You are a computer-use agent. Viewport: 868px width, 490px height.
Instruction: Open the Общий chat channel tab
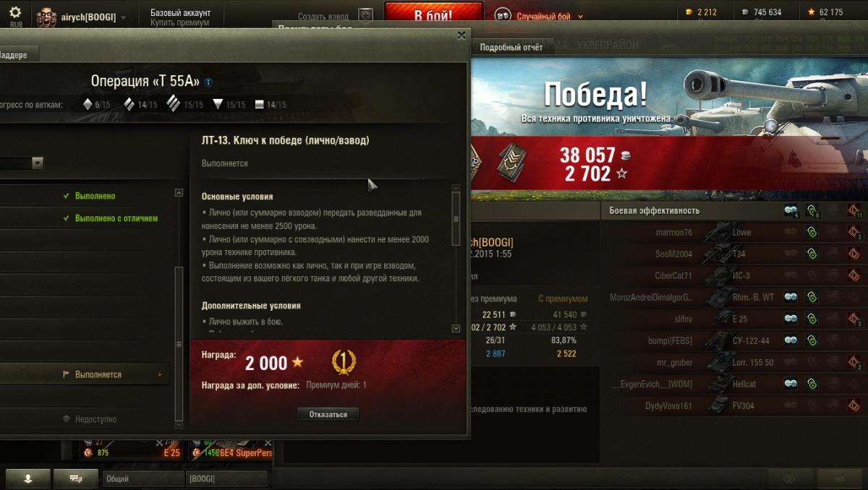(142, 478)
